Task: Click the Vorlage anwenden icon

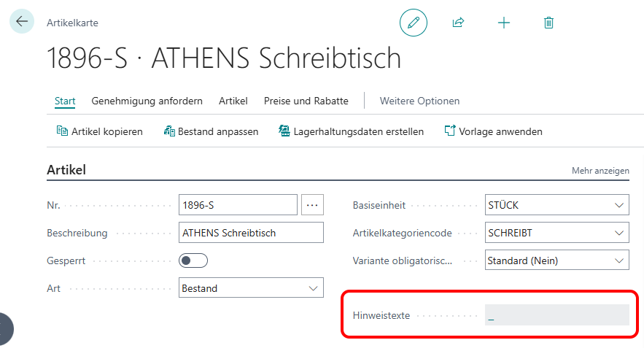Action: (450, 131)
